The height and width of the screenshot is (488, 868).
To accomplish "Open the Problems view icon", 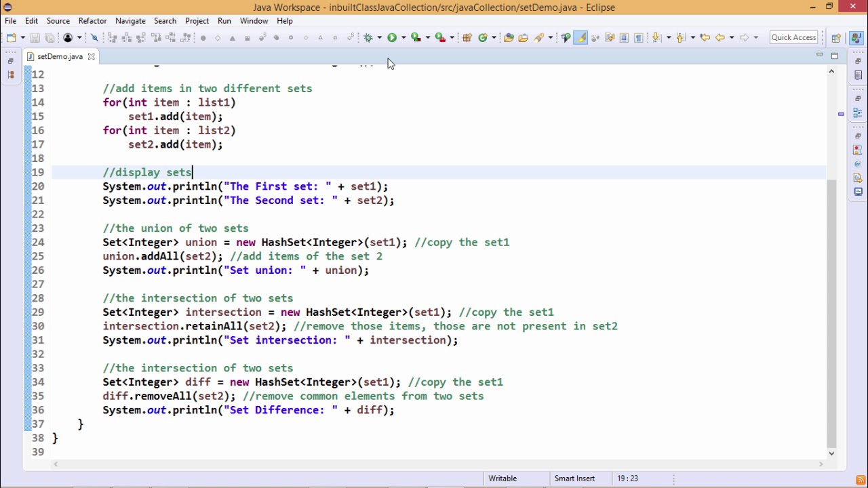I will pos(858,150).
